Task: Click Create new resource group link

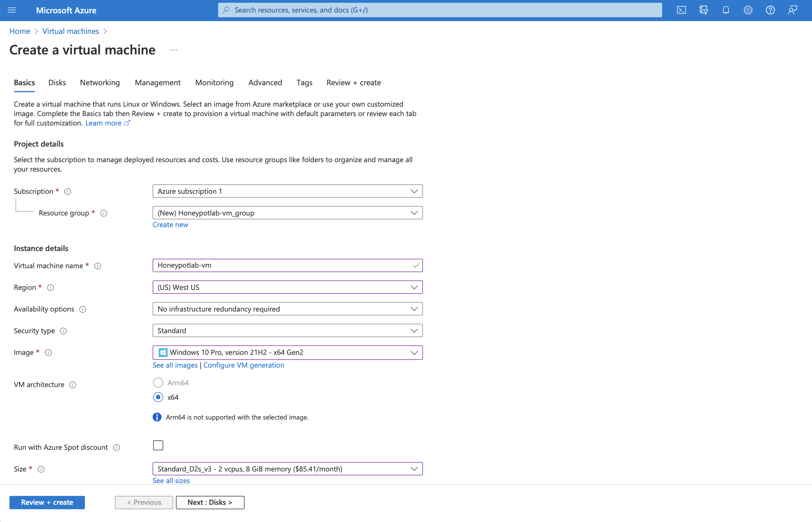Action: click(x=170, y=225)
